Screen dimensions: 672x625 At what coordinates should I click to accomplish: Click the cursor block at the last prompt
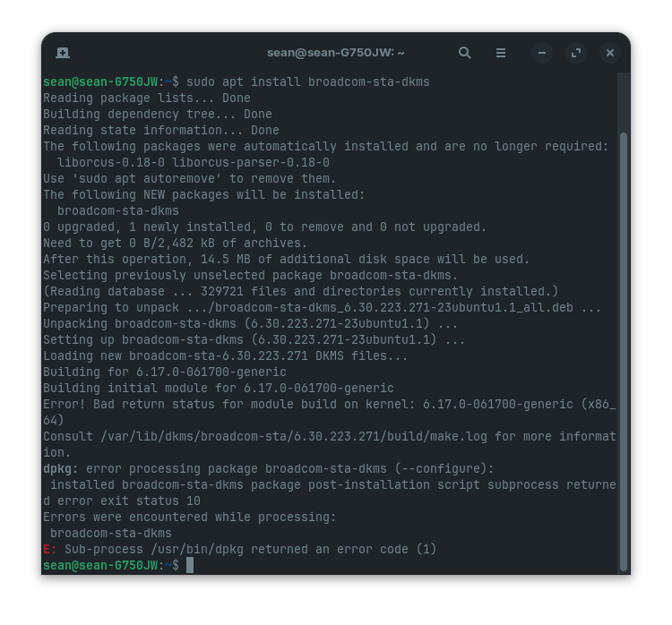(x=190, y=565)
